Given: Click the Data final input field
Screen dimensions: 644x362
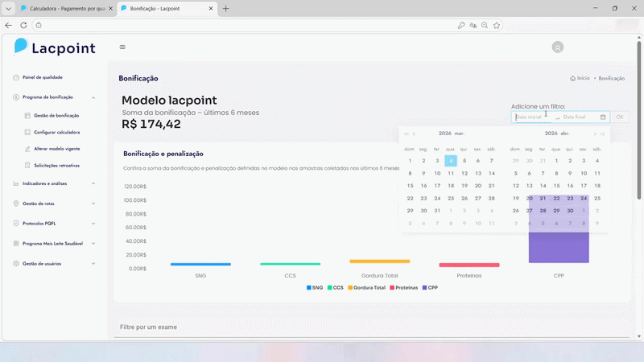Looking at the screenshot, I should coord(579,117).
